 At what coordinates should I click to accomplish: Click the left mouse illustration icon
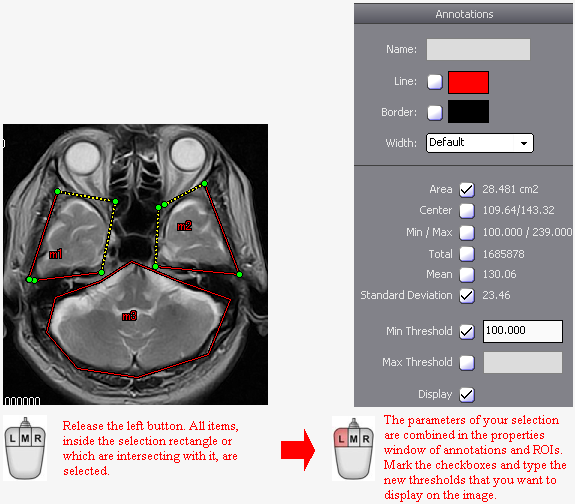coord(25,448)
